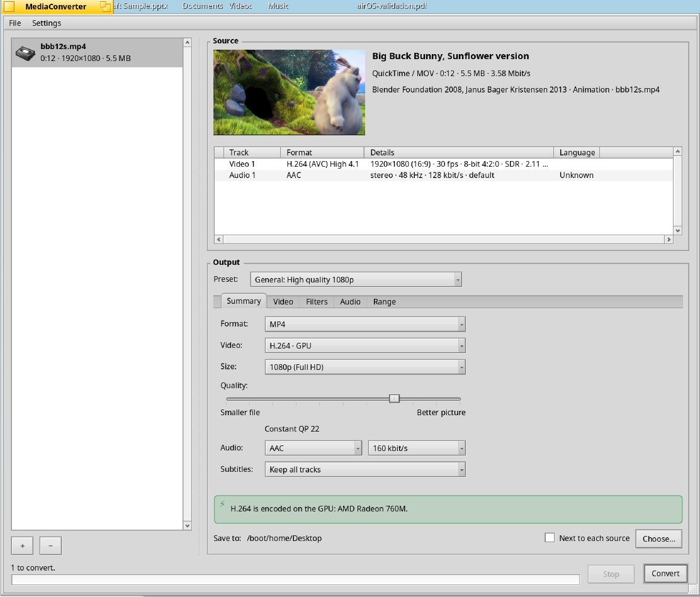The image size is (700, 597).
Task: Click the track table scroll up arrow
Action: [678, 152]
